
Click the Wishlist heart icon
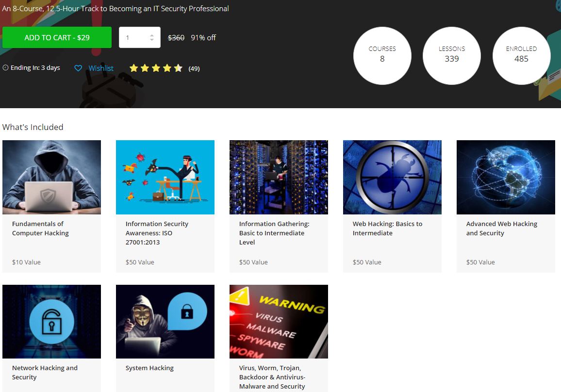(78, 68)
